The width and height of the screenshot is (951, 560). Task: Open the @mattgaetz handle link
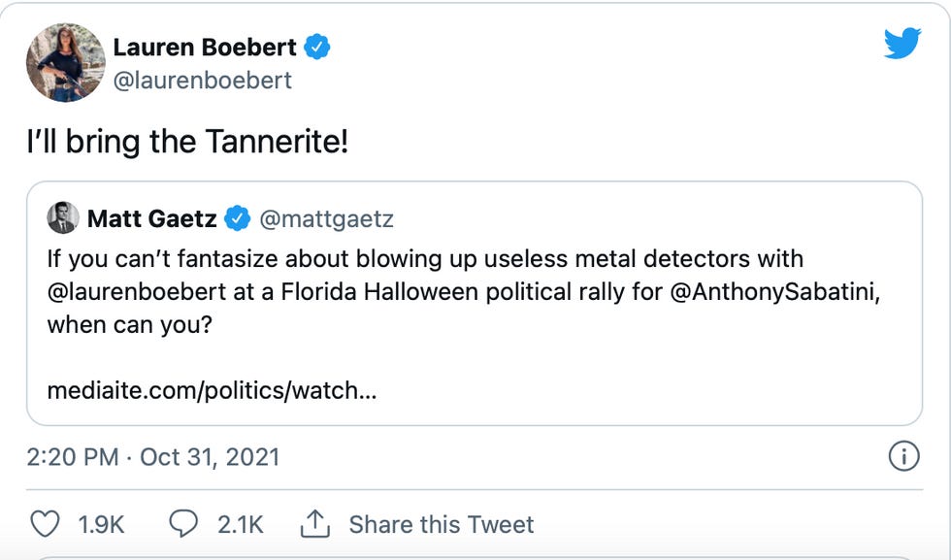tap(325, 218)
